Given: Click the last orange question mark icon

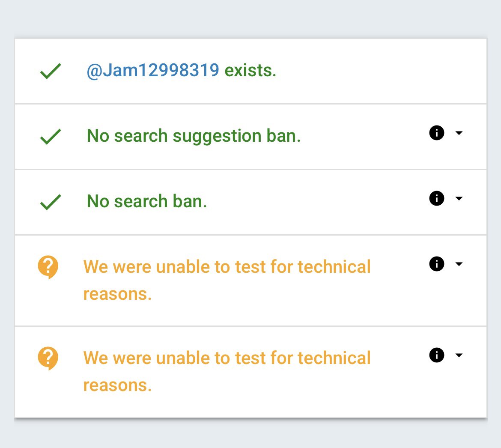Looking at the screenshot, I should (48, 358).
